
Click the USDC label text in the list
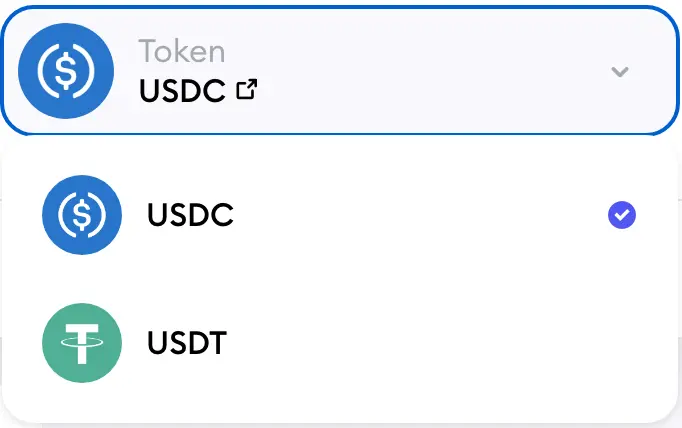190,215
